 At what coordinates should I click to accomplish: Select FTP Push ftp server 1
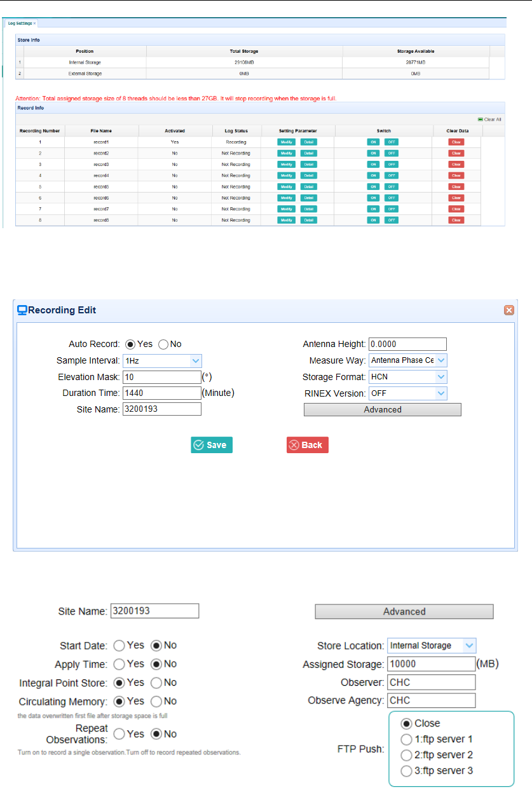pyautogui.click(x=407, y=739)
